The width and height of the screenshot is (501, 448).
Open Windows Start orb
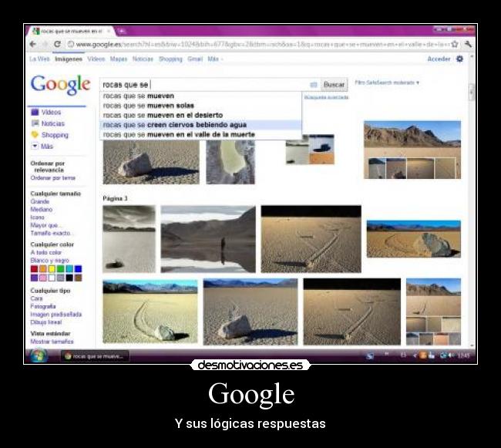[39, 355]
